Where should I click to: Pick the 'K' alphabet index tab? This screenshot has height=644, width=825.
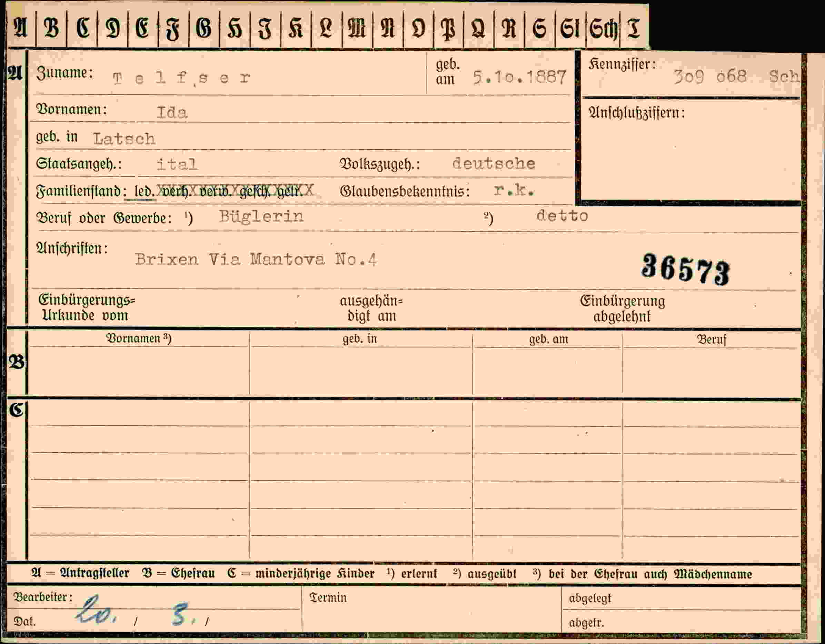coord(296,28)
